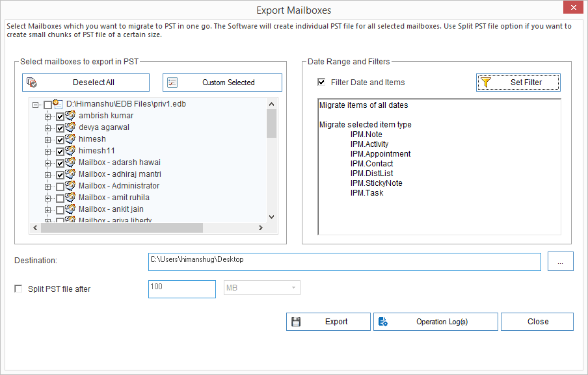Click the devya agarwal mailbox icon

[70, 127]
